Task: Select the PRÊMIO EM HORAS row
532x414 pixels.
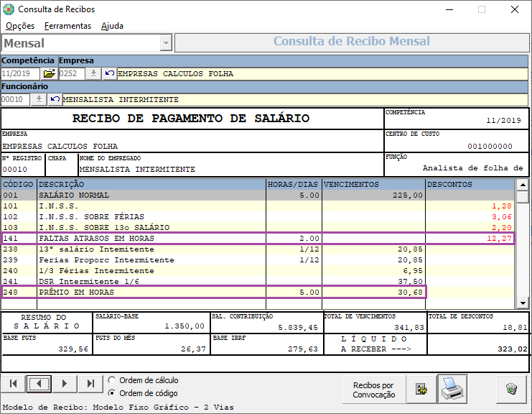Action: pos(258,292)
